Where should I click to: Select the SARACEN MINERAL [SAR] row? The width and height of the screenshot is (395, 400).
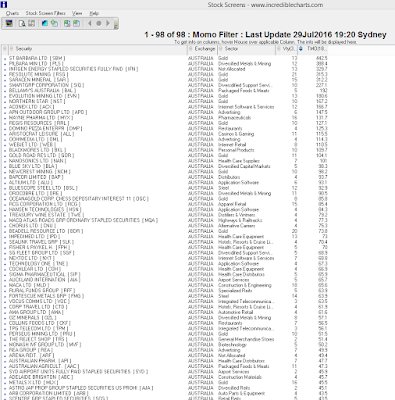(x=165, y=80)
